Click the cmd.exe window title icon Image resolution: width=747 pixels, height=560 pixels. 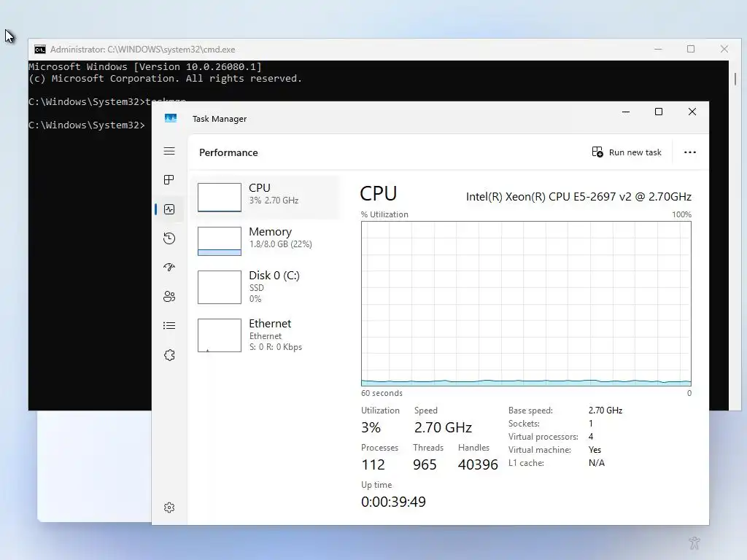click(x=40, y=50)
